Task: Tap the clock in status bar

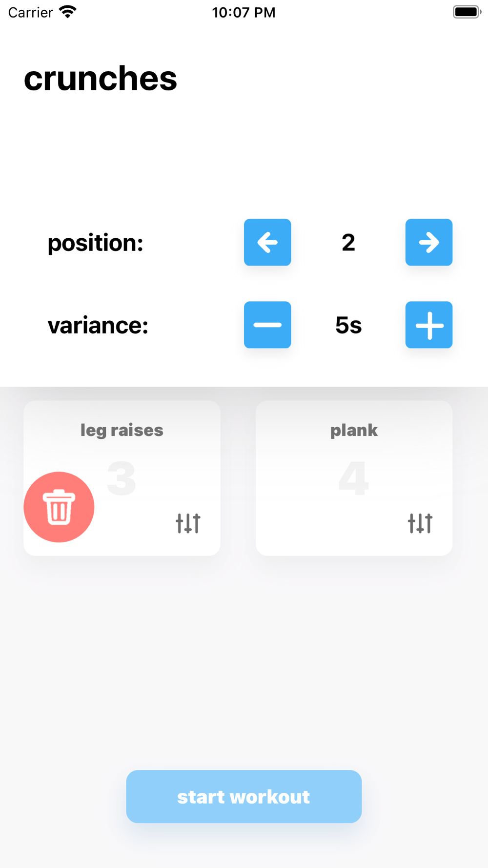Action: 244,12
